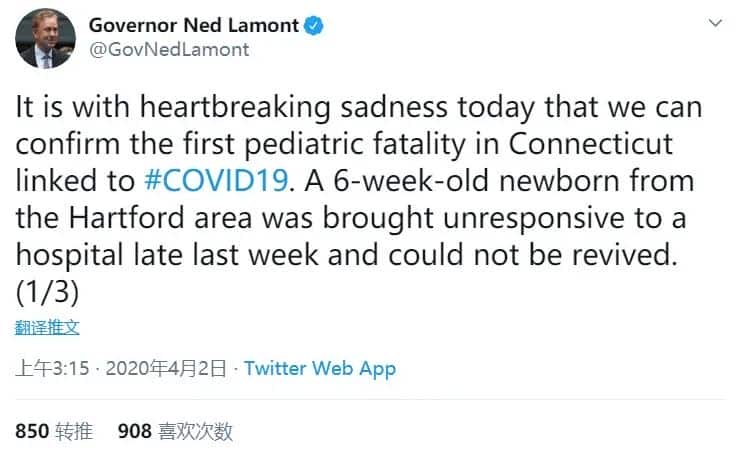This screenshot has height=459, width=744.
Task: Click the blue verified badge
Action: pos(314,25)
